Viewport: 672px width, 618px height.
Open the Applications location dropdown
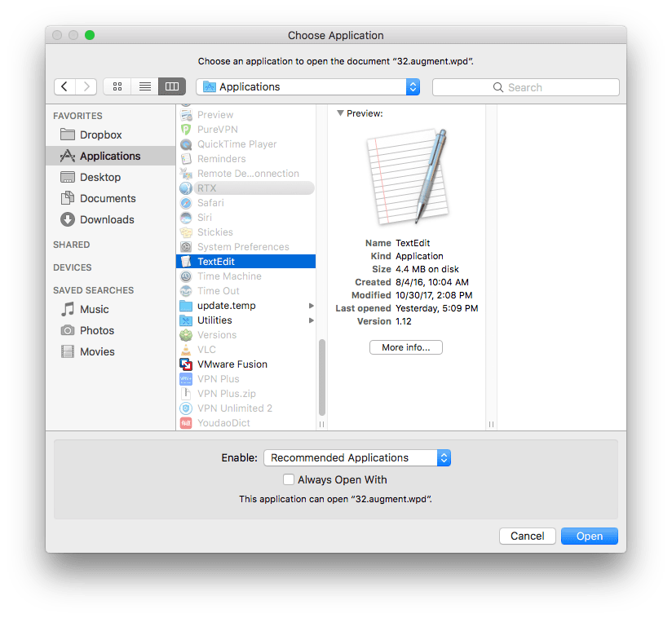click(307, 87)
